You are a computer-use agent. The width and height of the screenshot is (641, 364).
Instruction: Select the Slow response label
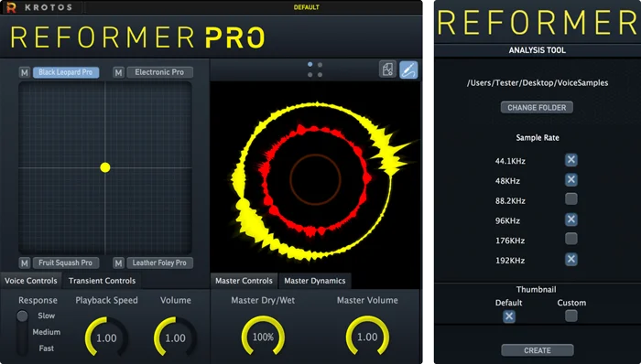pos(46,316)
